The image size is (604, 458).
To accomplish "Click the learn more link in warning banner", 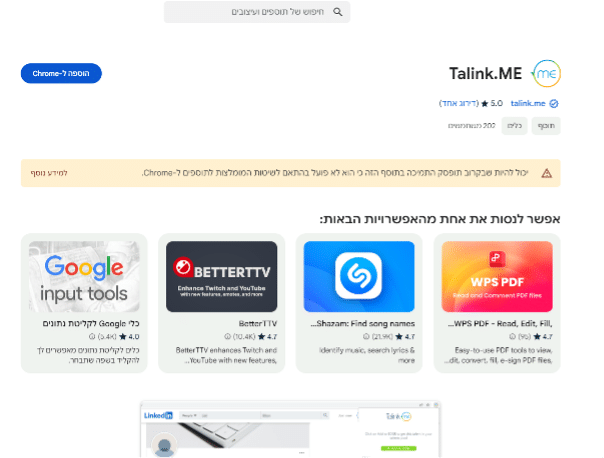I will tap(49, 173).
